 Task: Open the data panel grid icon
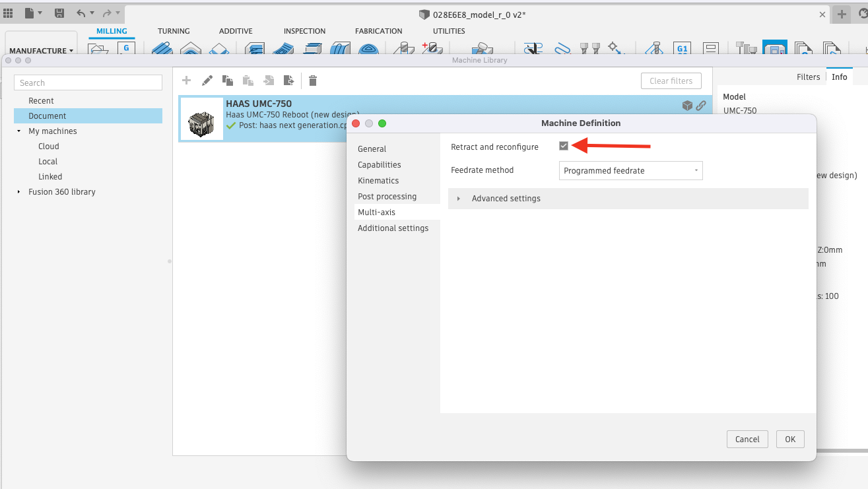[8, 13]
